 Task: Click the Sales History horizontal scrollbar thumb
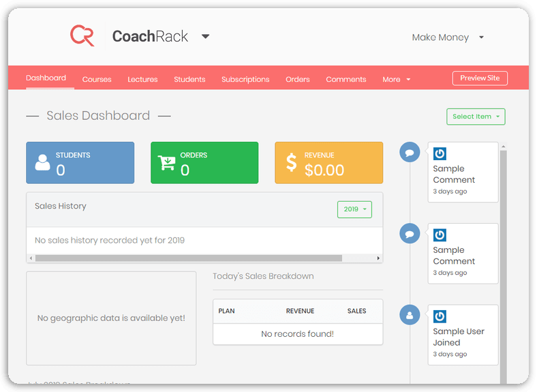(x=188, y=258)
